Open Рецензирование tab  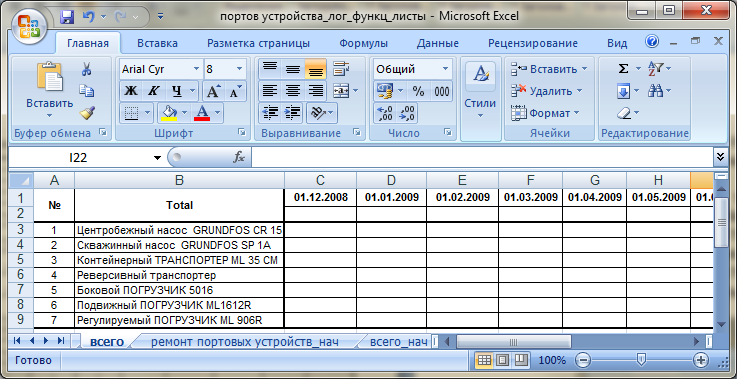click(533, 43)
